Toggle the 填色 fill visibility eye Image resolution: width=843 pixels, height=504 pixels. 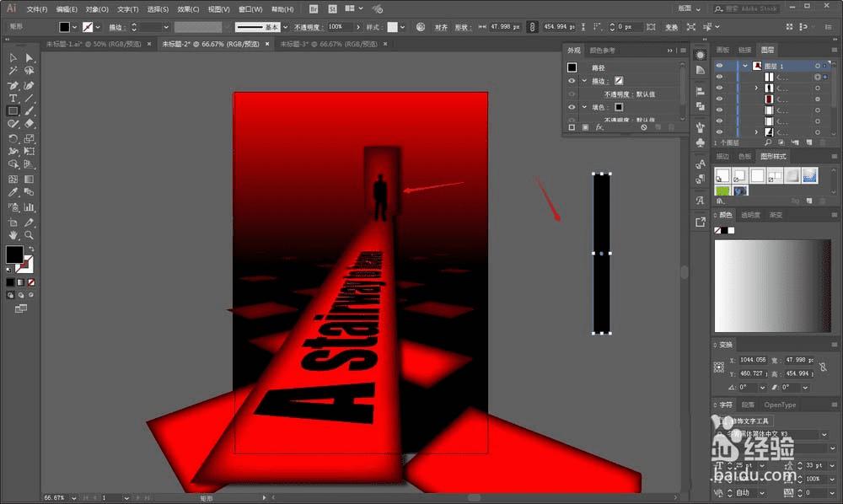coord(572,107)
